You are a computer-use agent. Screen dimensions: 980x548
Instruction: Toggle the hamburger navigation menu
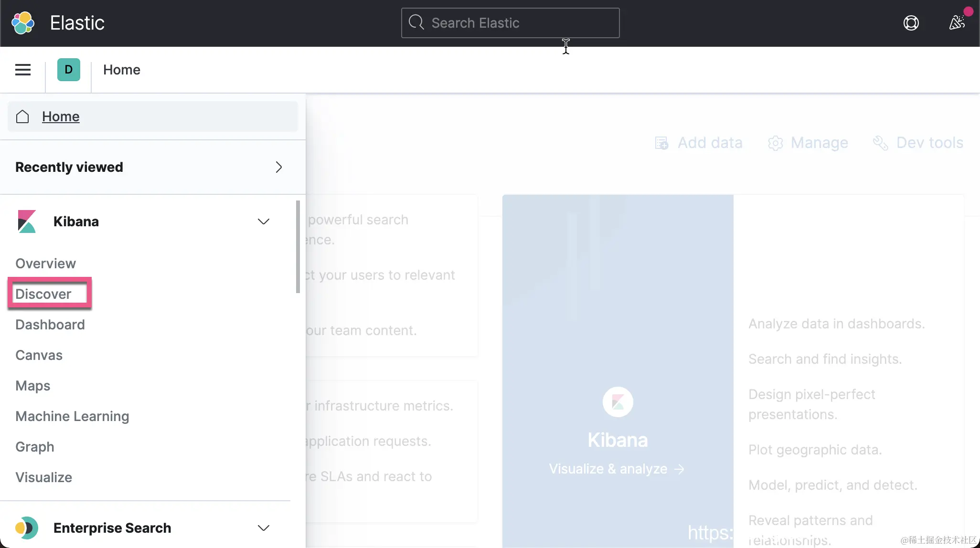(x=23, y=70)
